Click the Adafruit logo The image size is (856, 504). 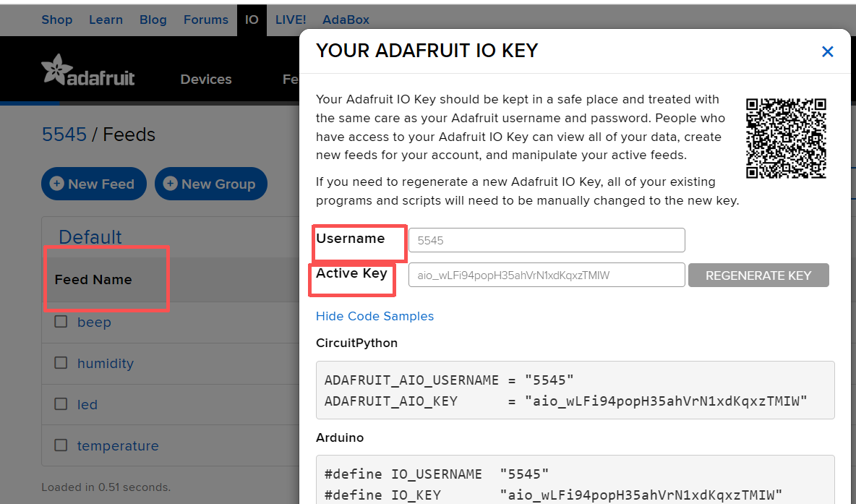tap(88, 70)
